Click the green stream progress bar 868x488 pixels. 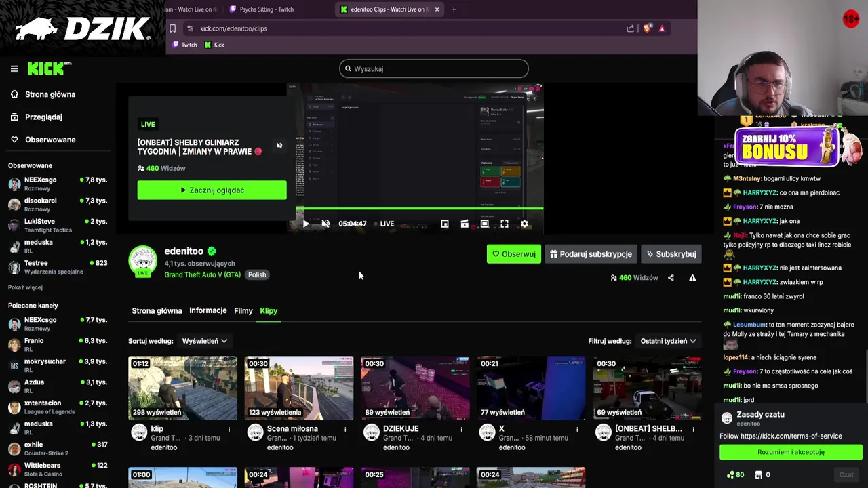tap(420, 209)
